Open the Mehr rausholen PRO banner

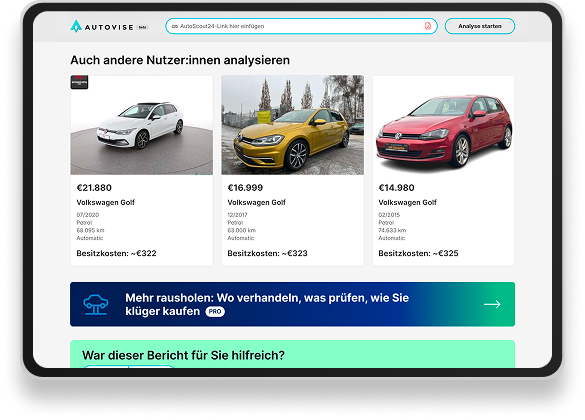[292, 304]
